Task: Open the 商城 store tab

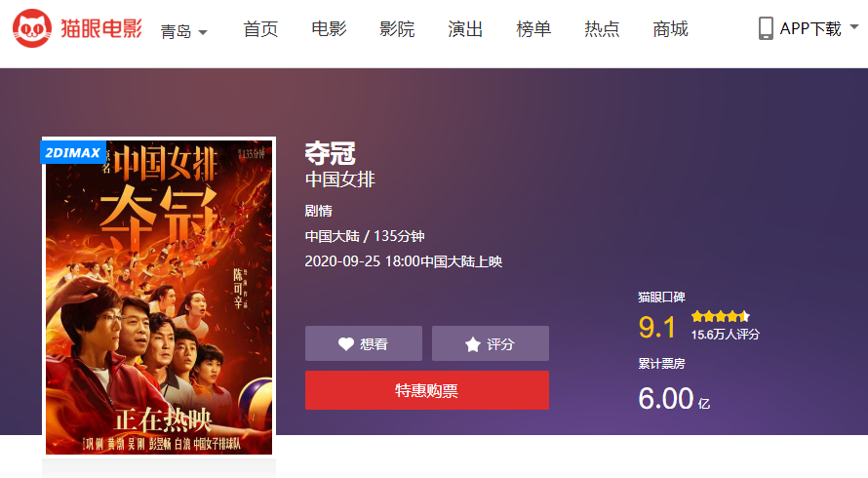Action: pyautogui.click(x=670, y=29)
